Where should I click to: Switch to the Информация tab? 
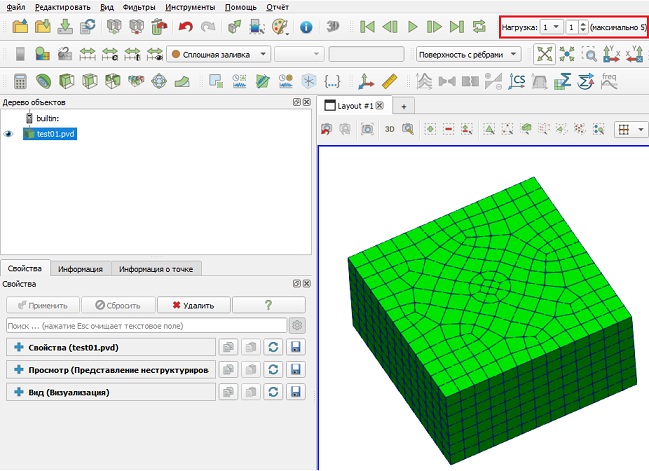80,269
